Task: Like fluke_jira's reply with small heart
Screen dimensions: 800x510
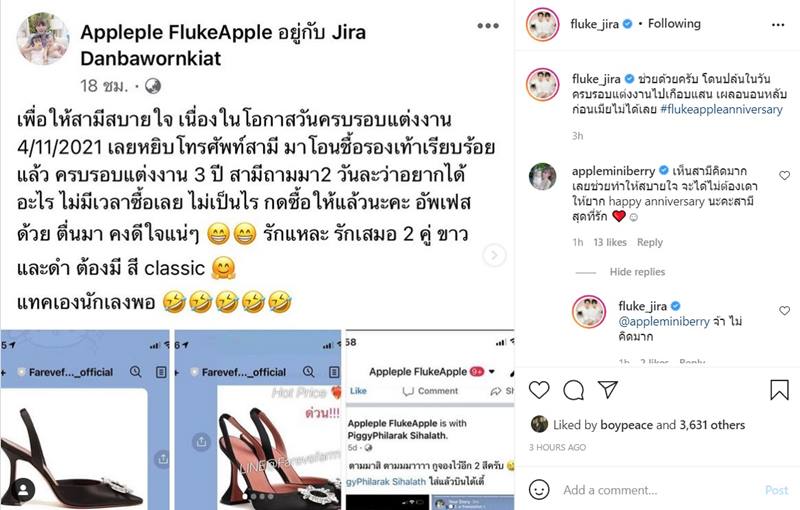Action: (784, 311)
